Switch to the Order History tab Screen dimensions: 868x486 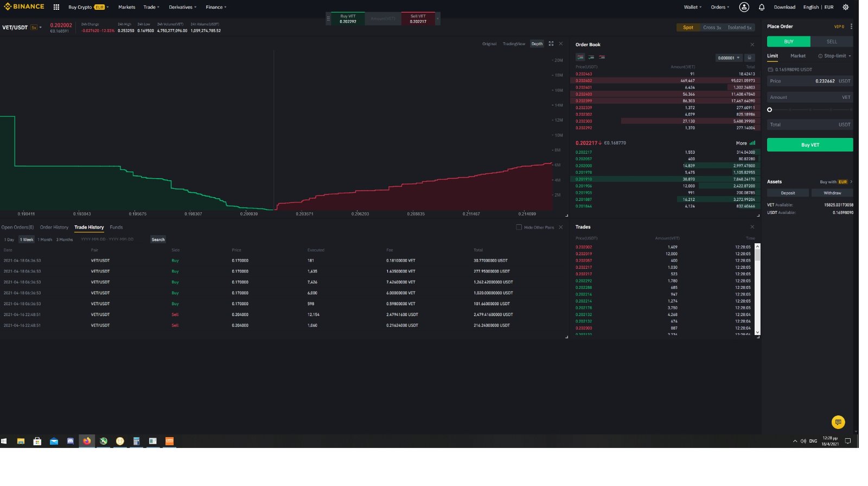[54, 227]
